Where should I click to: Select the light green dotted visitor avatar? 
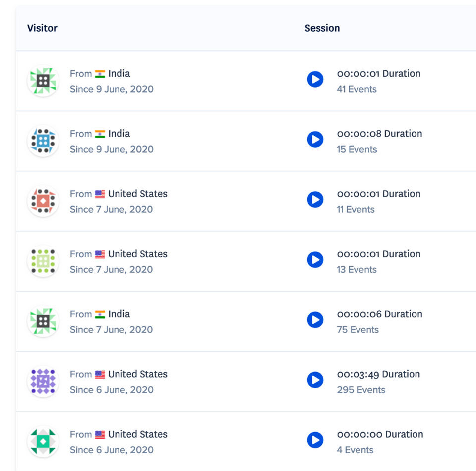[x=43, y=261]
